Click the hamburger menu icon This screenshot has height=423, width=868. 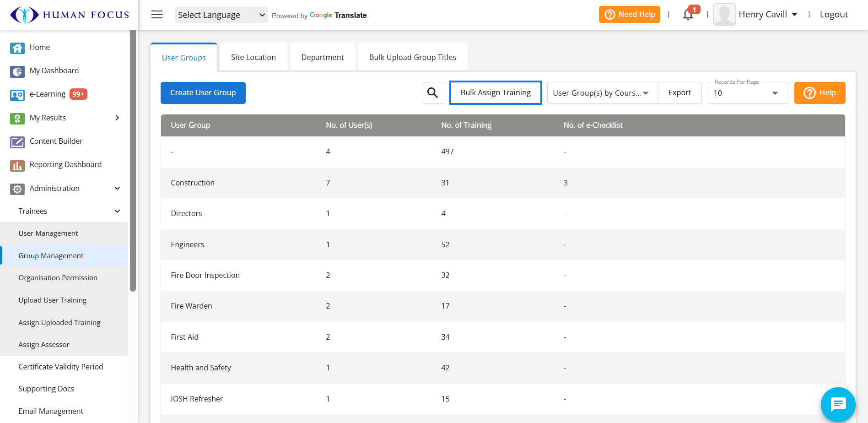point(157,15)
